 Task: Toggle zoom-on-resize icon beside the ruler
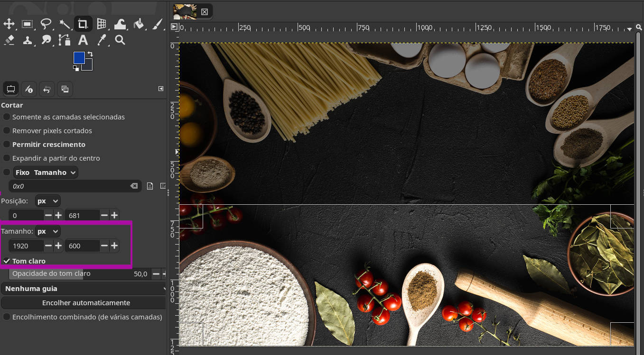pos(639,27)
